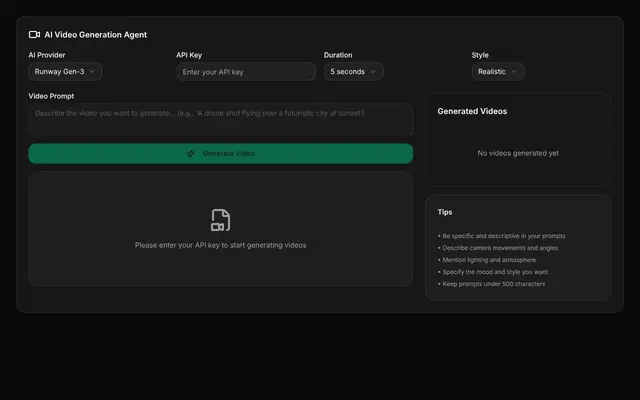Screen dimensions: 640x400
Task: Click tip 'Be specific and descriptive in your prompts'
Action: (x=502, y=236)
